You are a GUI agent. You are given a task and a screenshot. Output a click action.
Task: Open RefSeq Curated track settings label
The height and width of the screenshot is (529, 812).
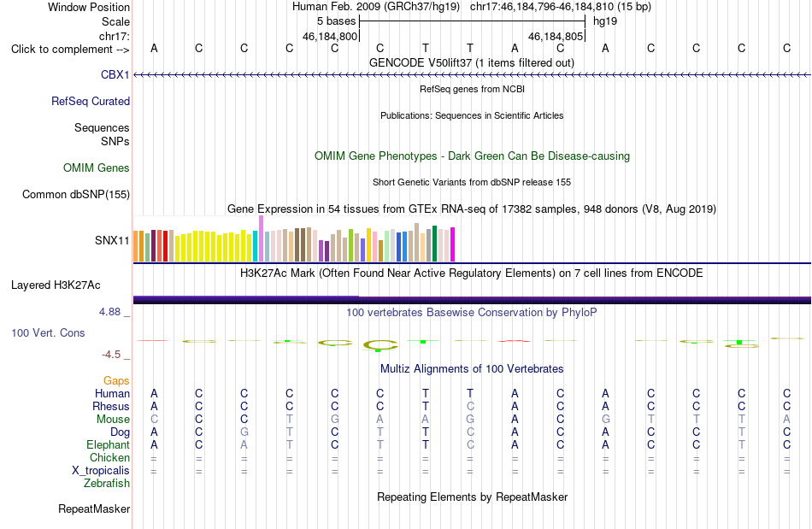pyautogui.click(x=91, y=101)
